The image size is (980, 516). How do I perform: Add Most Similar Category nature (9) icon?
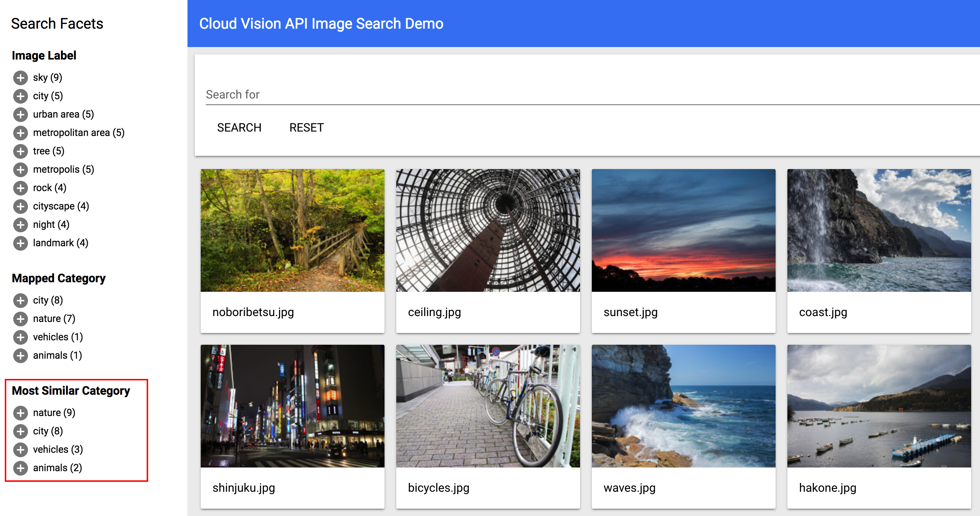[x=21, y=413]
